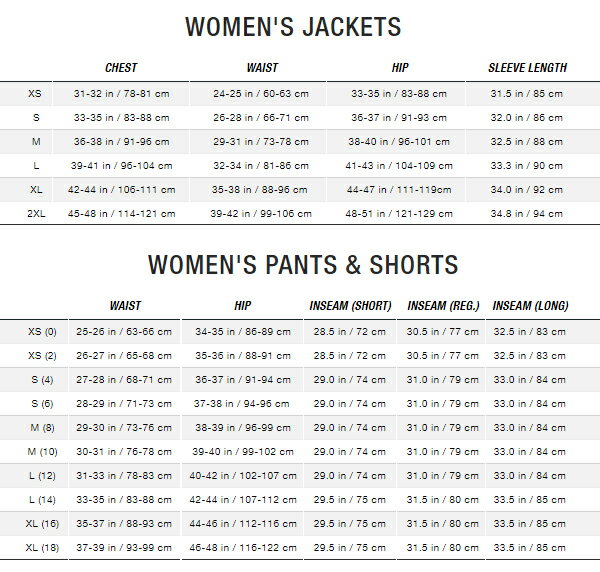Click the 31.5 in / 85 cm sleeve cell
The height and width of the screenshot is (572, 600).
tap(527, 93)
